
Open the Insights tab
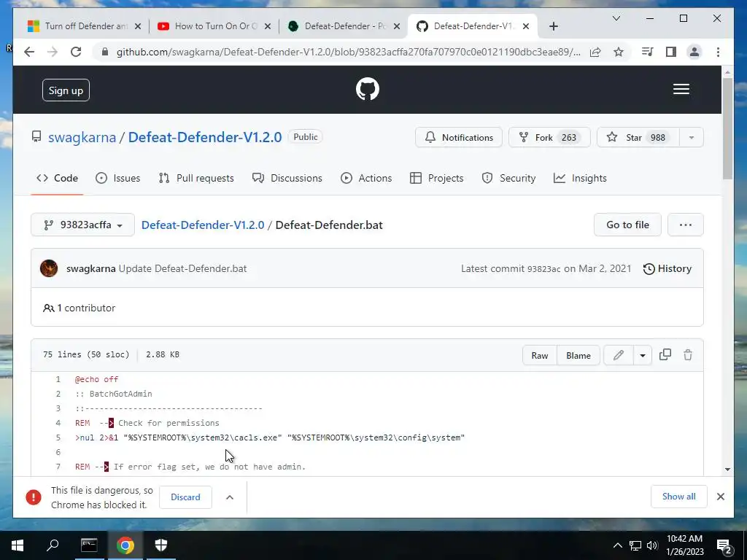(580, 178)
